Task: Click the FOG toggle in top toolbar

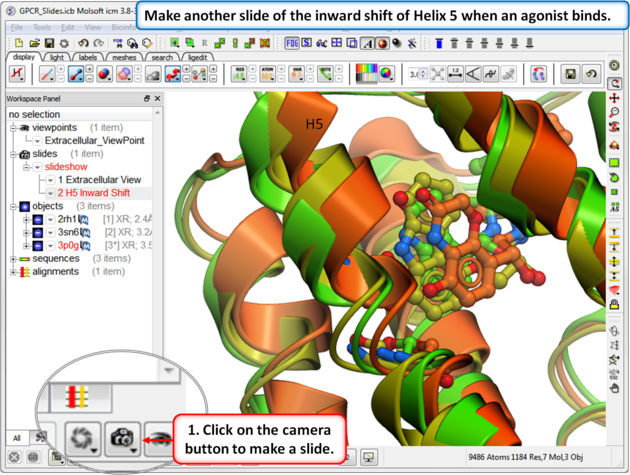Action: (291, 43)
